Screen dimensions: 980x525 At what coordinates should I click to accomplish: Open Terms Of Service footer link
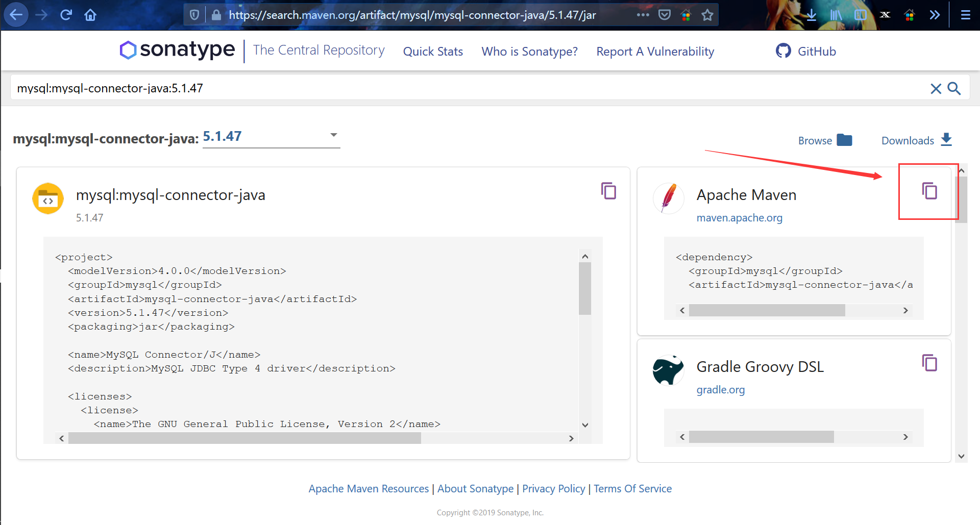tap(632, 489)
